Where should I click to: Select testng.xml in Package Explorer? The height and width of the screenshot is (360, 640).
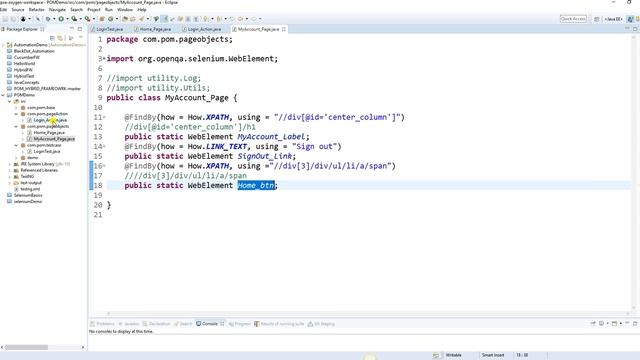pos(30,189)
